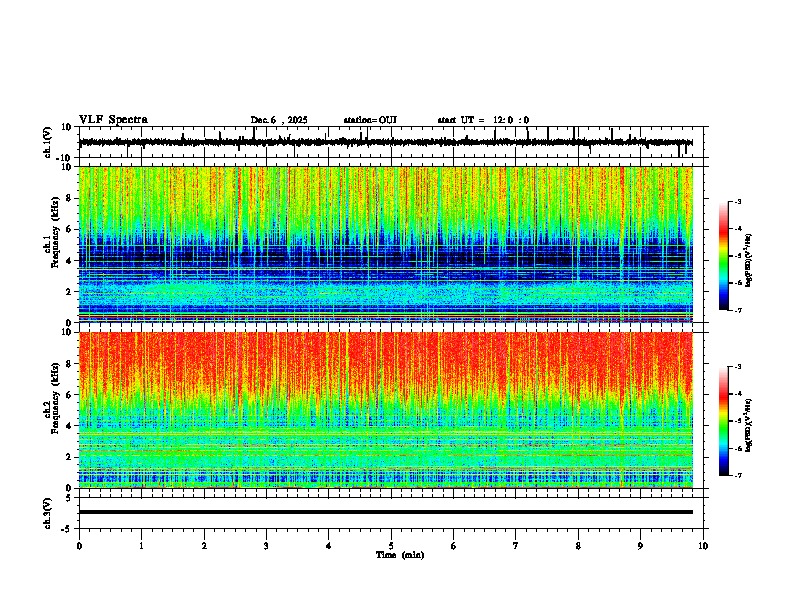Click the ch.3(V) flat black trace
The width and height of the screenshot is (792, 612).
coord(386,512)
